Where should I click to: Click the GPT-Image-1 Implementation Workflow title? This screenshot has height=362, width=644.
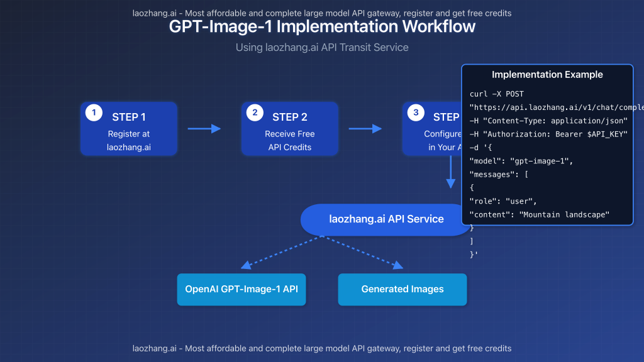(x=322, y=26)
